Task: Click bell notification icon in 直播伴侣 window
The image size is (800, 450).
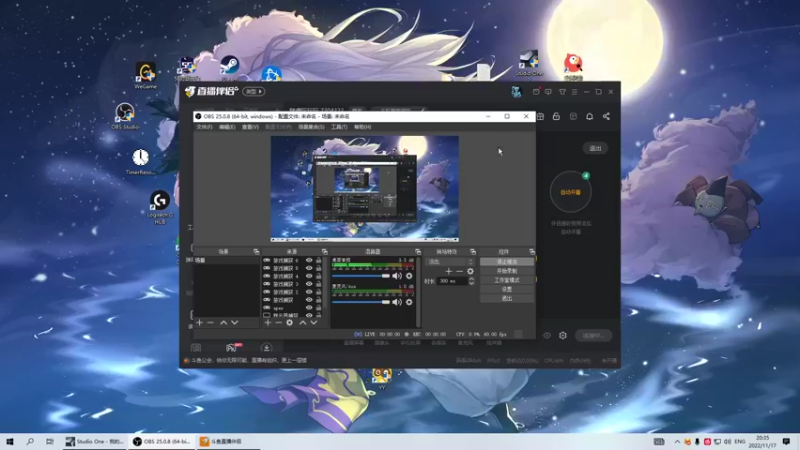Action: click(x=589, y=116)
